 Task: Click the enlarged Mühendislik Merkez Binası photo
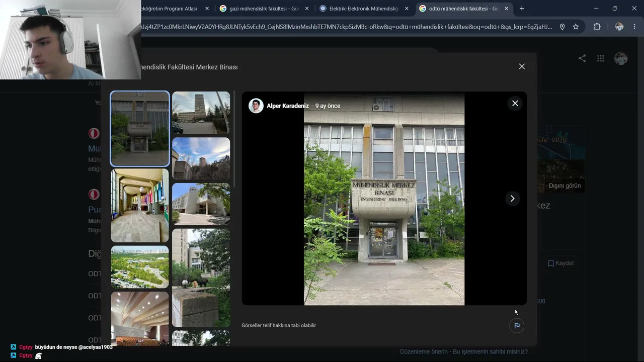[384, 199]
